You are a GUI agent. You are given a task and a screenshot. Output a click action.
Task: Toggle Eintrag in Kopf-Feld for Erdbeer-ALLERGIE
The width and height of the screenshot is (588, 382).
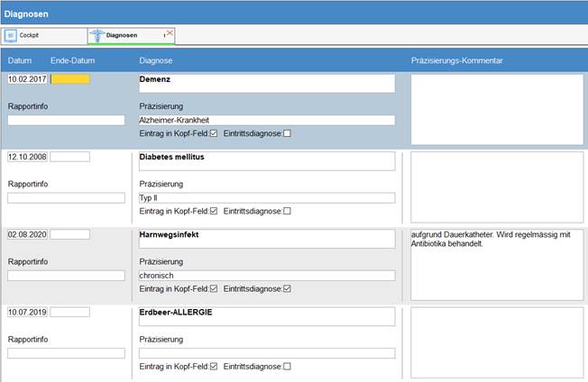tap(214, 367)
